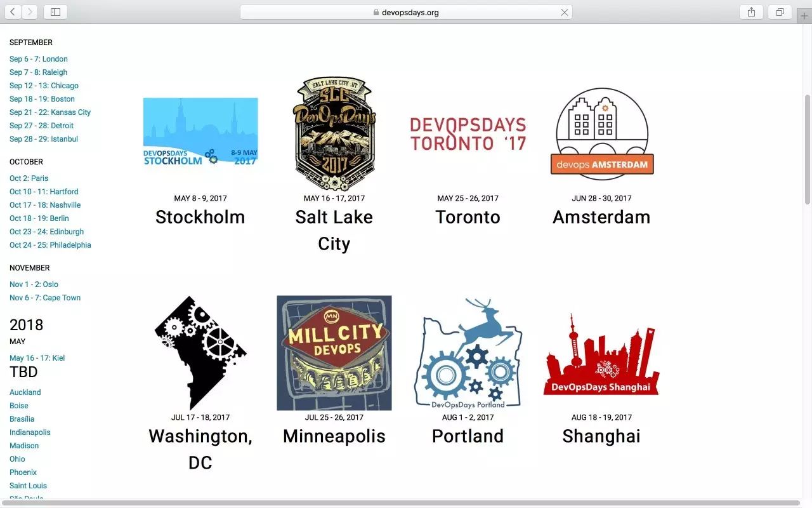Click the devopsdays.org address field
Viewport: 812px width, 508px height.
click(x=406, y=12)
